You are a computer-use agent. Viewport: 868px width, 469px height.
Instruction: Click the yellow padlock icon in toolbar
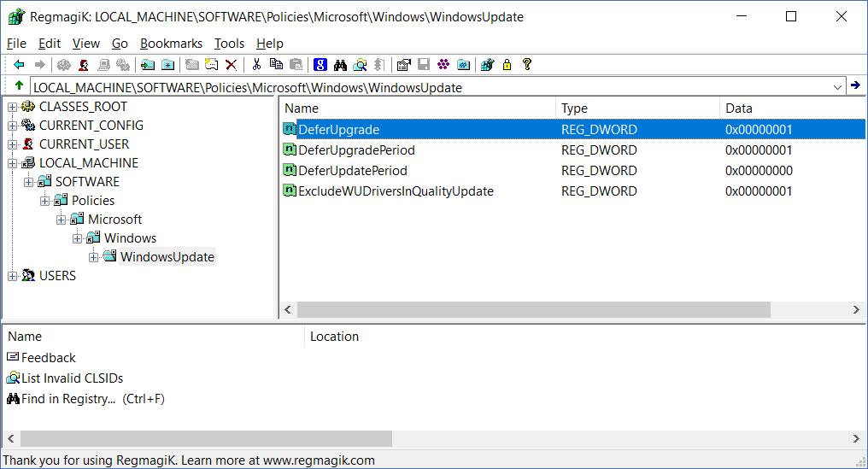(507, 65)
